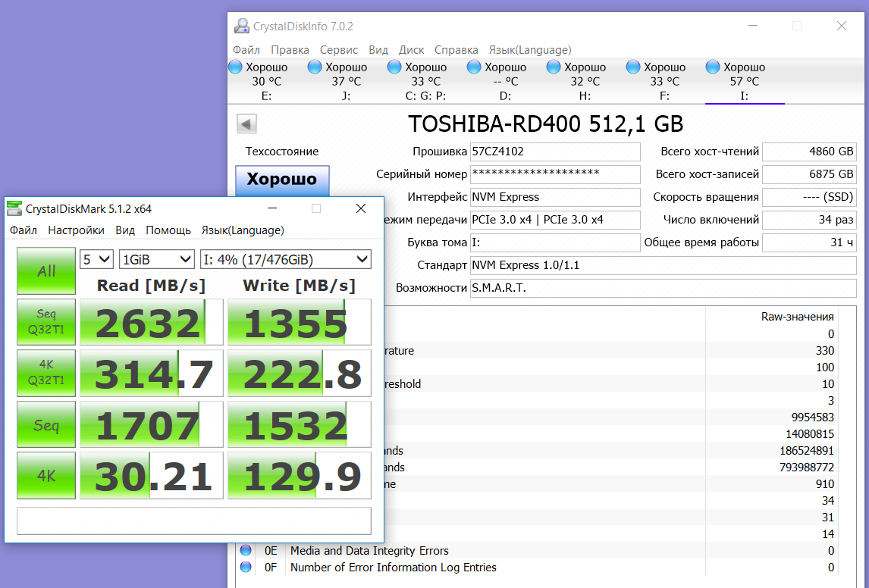Open Справка menu in CrystalDiskInfo

[456, 50]
